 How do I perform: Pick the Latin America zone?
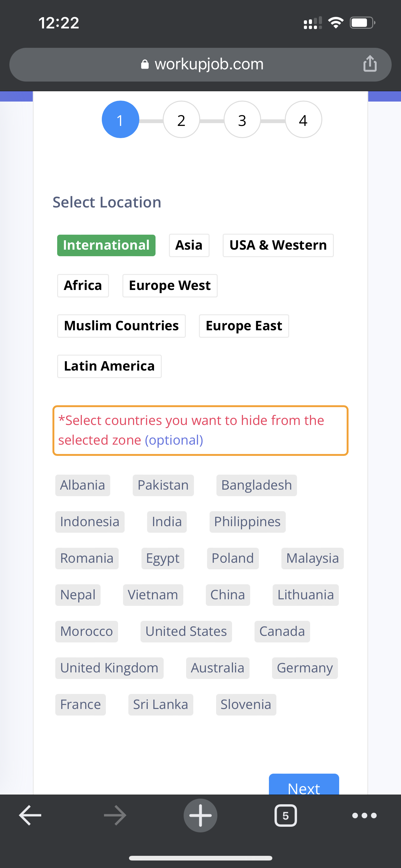click(x=109, y=366)
